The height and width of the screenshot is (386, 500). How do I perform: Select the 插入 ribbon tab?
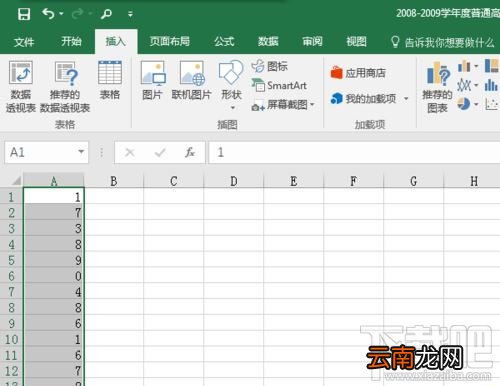[115, 41]
